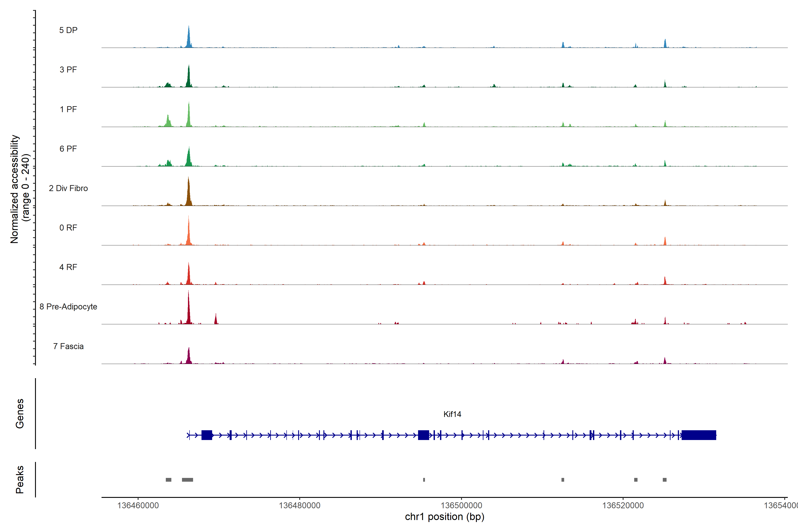
Task: Click the widest gray peak bar in Peaks track
Action: [x=187, y=480]
